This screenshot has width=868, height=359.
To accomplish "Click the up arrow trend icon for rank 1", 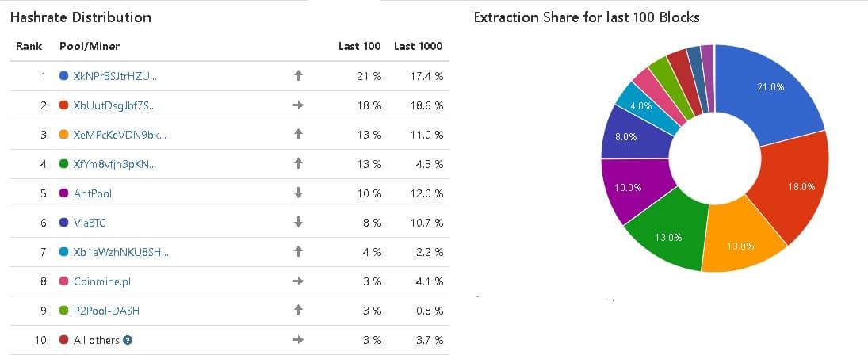I will tap(298, 76).
